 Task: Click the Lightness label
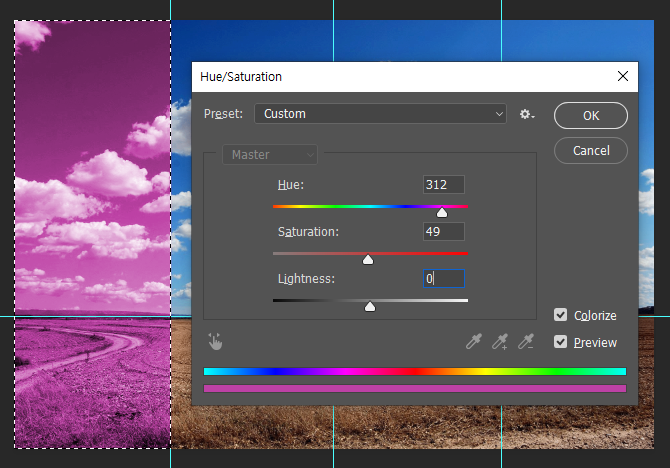pyautogui.click(x=306, y=279)
